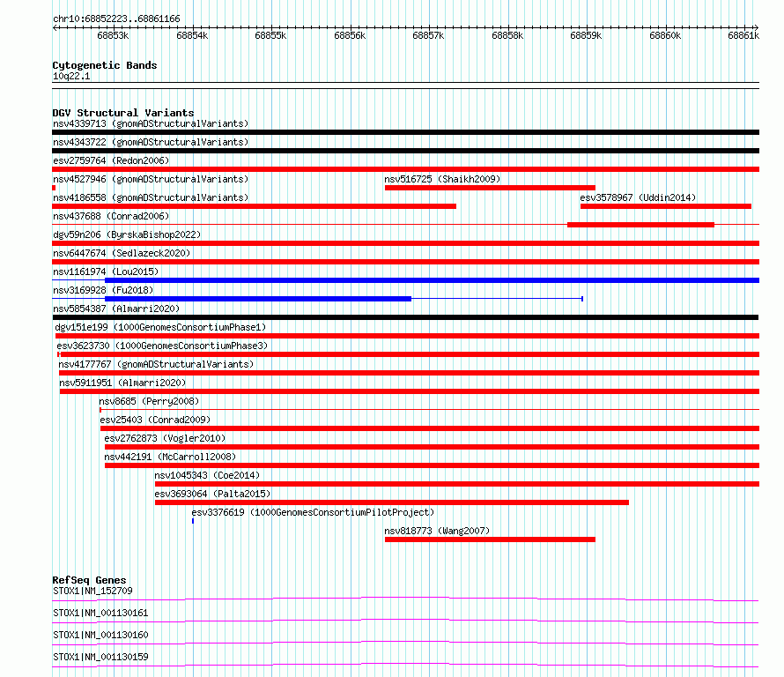Viewport: 784px width, 677px height.
Task: Click the DGV Structural Variants track heading
Action: click(x=123, y=113)
